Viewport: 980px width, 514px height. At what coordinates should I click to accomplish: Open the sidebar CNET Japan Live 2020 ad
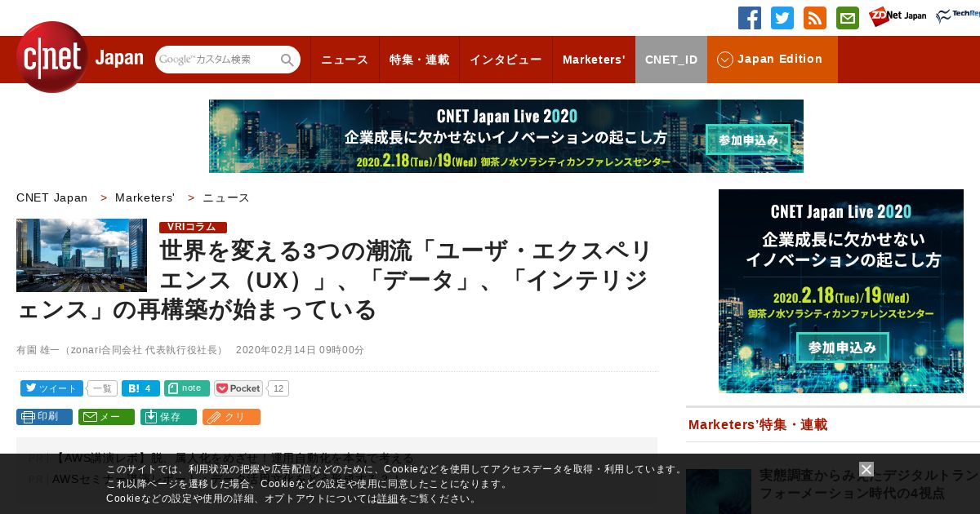tap(841, 291)
